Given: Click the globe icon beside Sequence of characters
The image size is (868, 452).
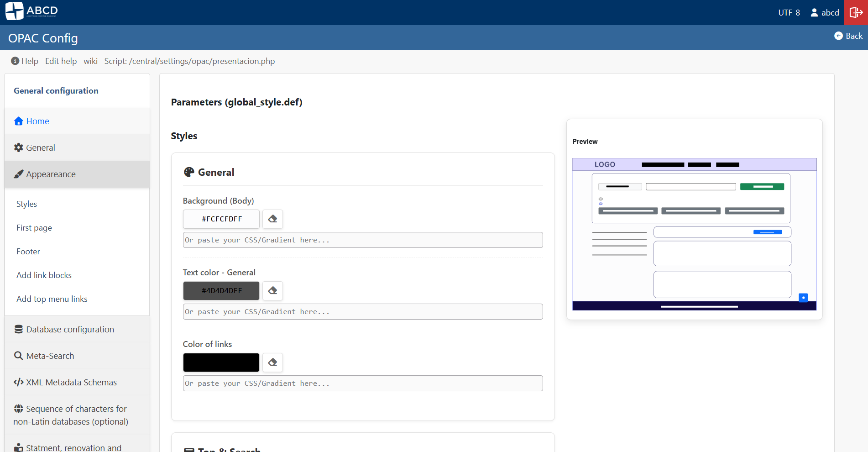Looking at the screenshot, I should [19, 409].
